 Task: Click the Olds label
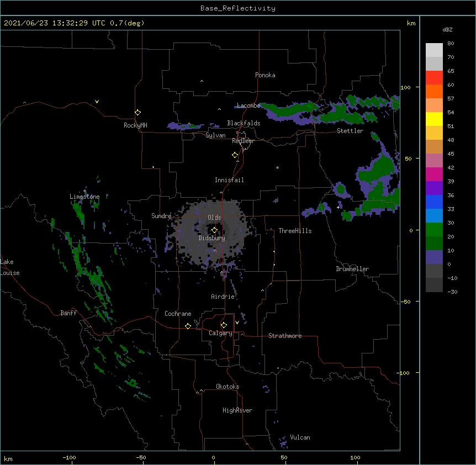pyautogui.click(x=214, y=218)
